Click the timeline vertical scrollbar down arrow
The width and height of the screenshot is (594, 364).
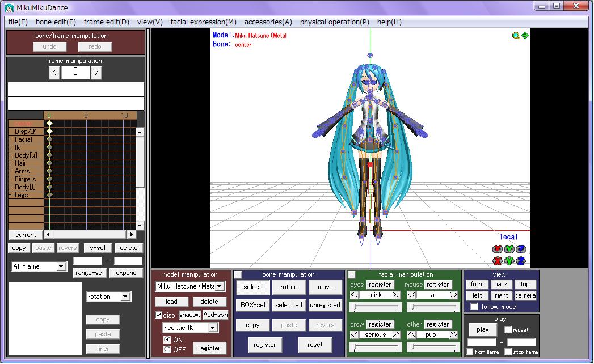click(140, 226)
